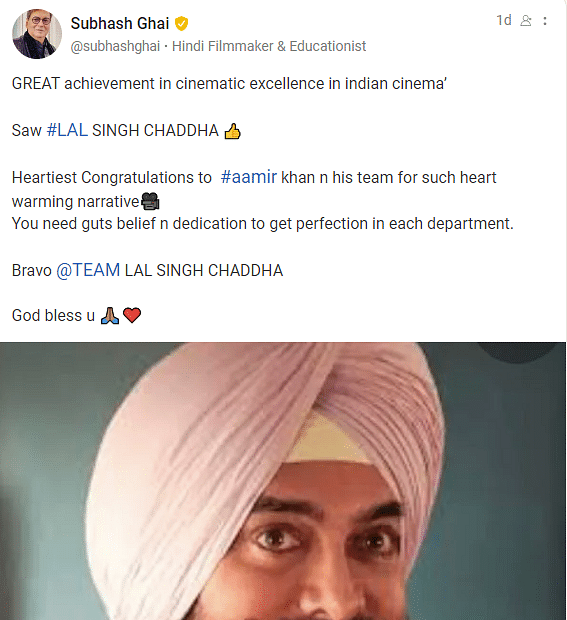567x620 pixels.
Task: Open the #LAL hashtag link
Action: click(67, 130)
